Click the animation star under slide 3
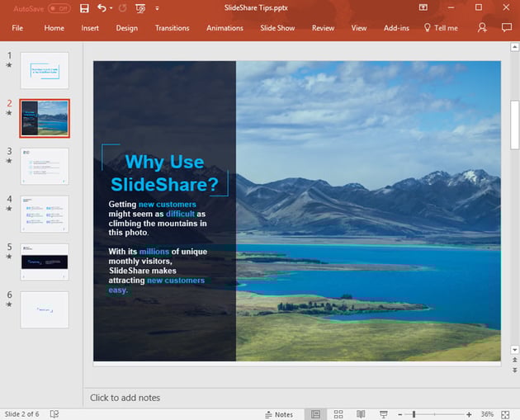Image resolution: width=520 pixels, height=420 pixels. 9,161
